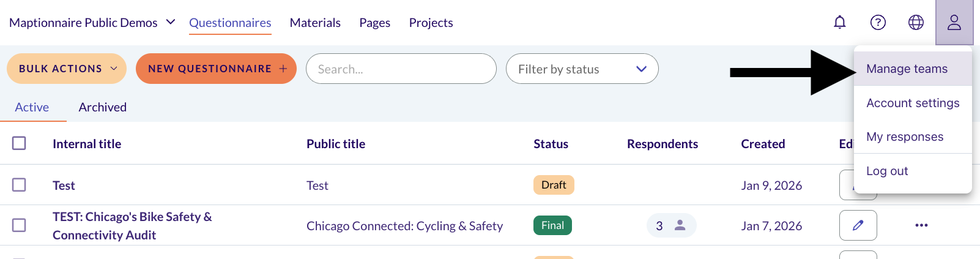Image resolution: width=980 pixels, height=259 pixels.
Task: Tick checkbox for Chicago's Bike Safety row
Action: (19, 225)
